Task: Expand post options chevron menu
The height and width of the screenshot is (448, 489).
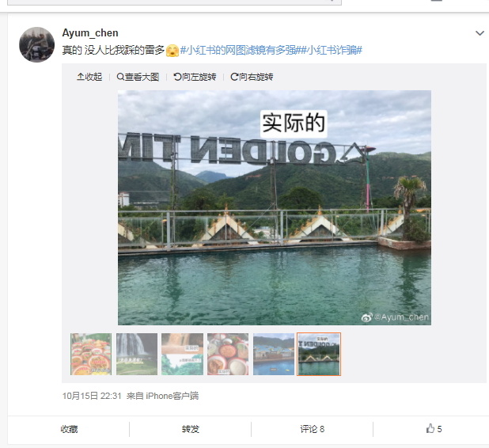Action: pos(480,33)
